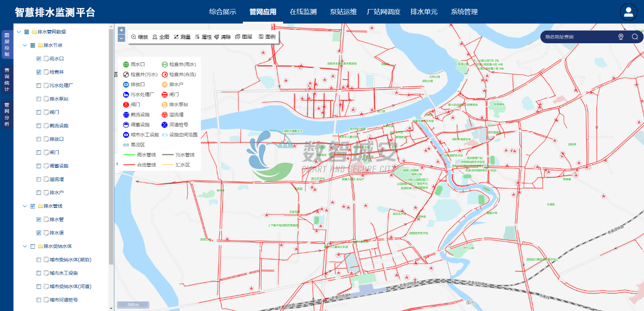Expand or collapse 排水受纳水体 group

25,246
